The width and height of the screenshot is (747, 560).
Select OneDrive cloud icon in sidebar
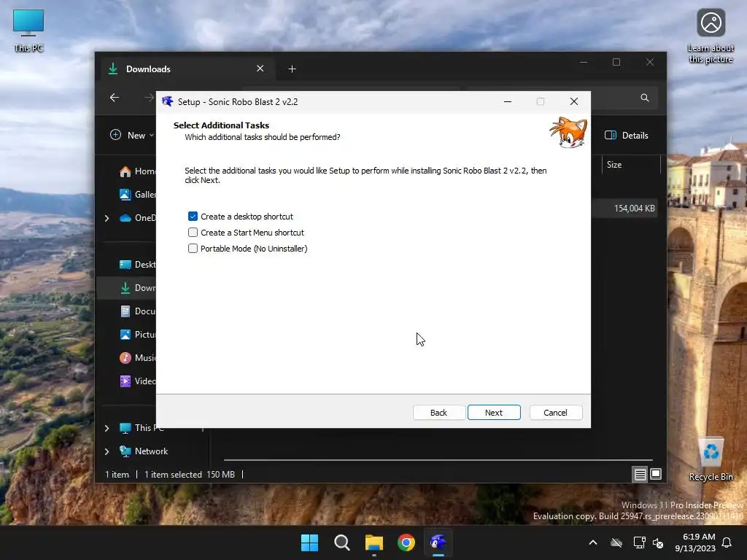[x=125, y=218]
